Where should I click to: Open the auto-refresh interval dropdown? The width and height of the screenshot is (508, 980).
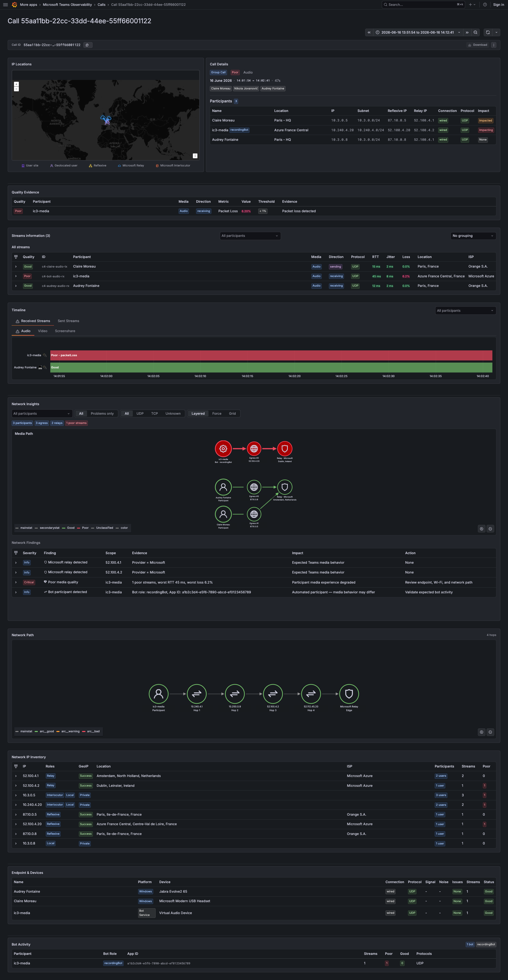(496, 32)
